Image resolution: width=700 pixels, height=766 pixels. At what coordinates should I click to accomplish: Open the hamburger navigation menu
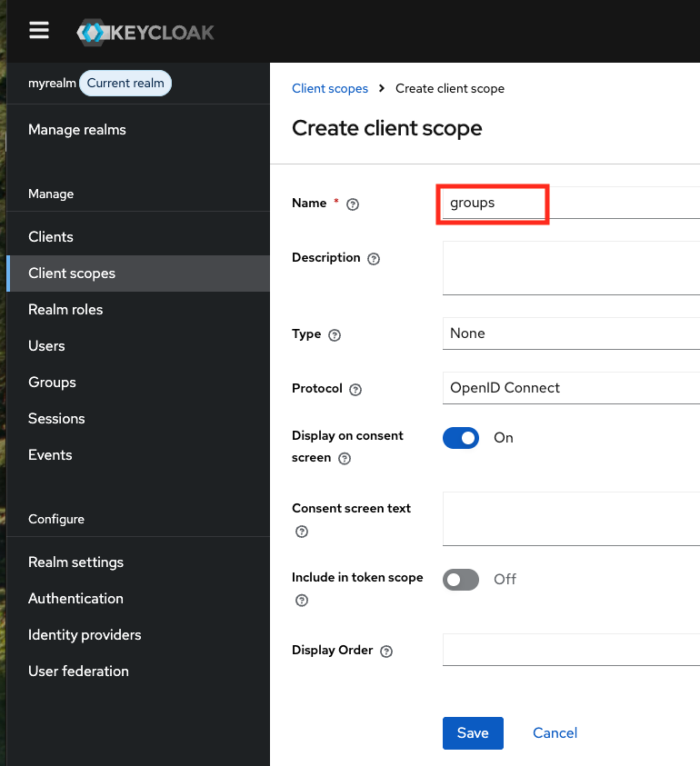(x=38, y=30)
